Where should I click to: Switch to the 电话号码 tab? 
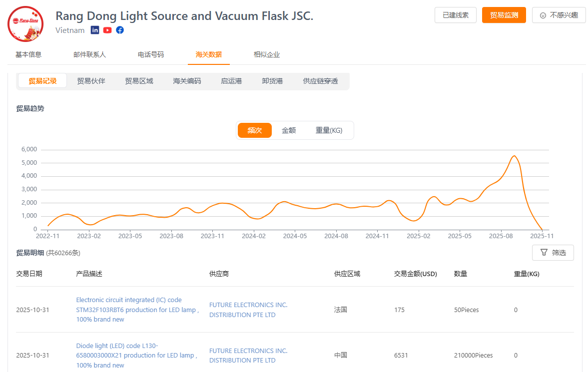151,55
